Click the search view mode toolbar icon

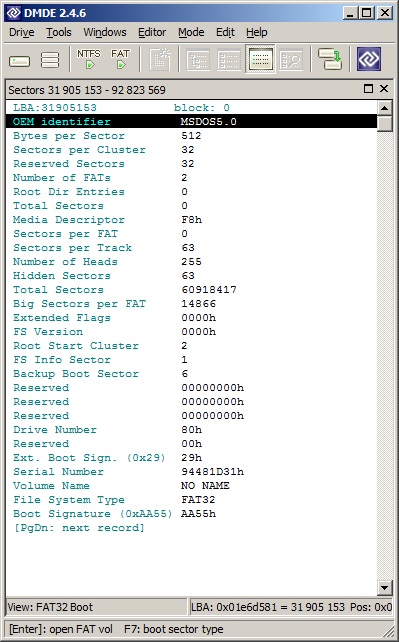coord(291,60)
